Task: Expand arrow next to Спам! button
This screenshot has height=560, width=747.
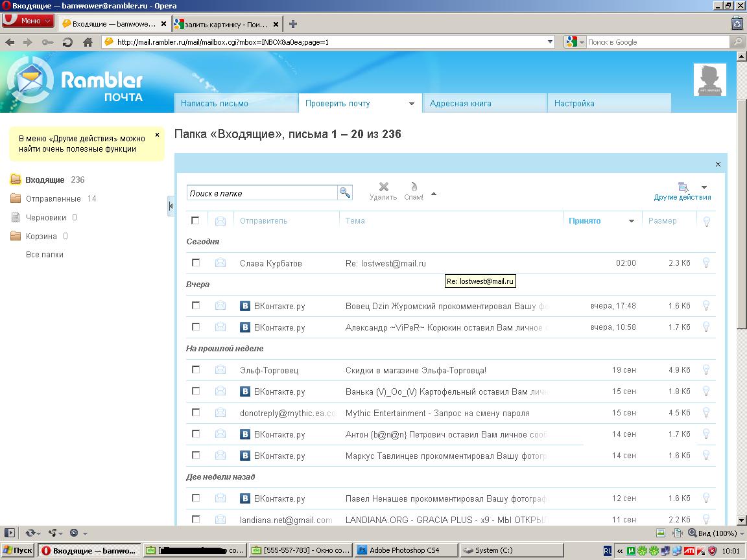Action: click(x=434, y=194)
